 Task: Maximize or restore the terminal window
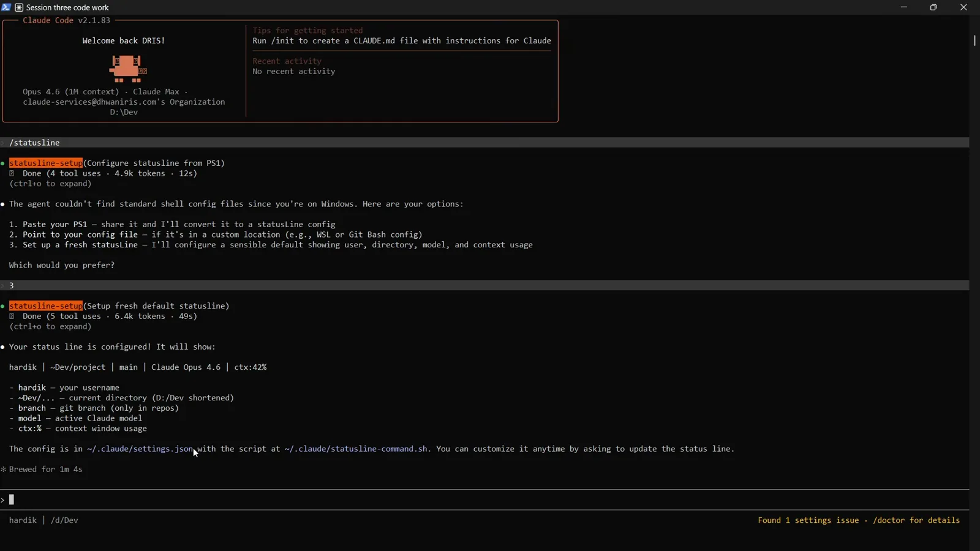click(933, 7)
